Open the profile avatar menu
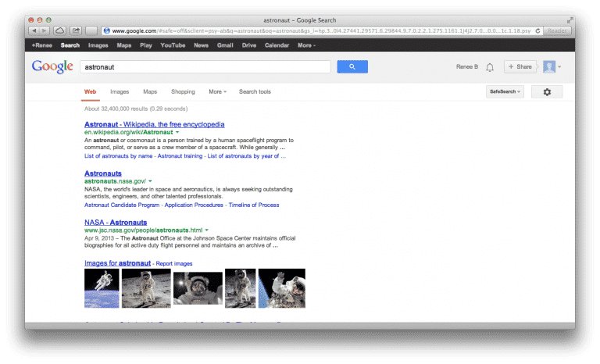Image resolution: width=600 pixels, height=364 pixels. (x=551, y=67)
